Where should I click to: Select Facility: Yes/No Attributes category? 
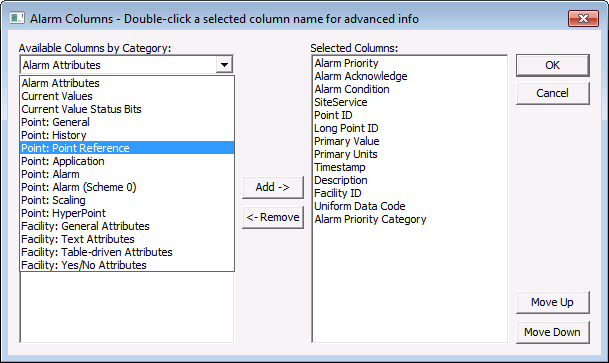point(127,265)
